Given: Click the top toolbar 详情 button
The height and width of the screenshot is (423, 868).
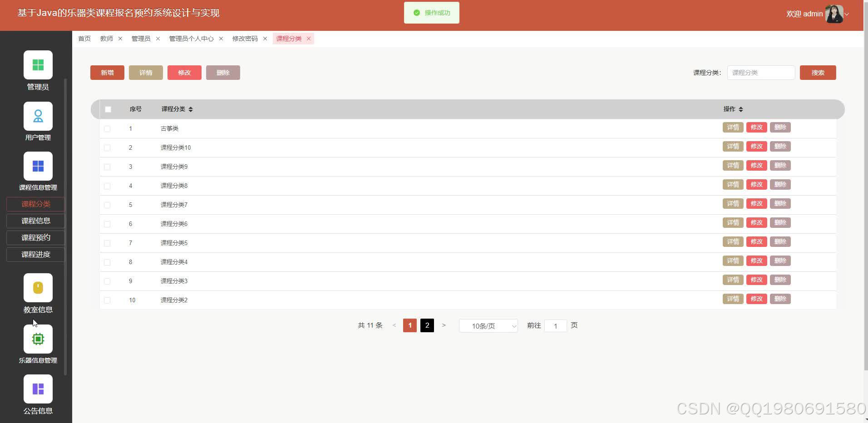Looking at the screenshot, I should tap(146, 73).
